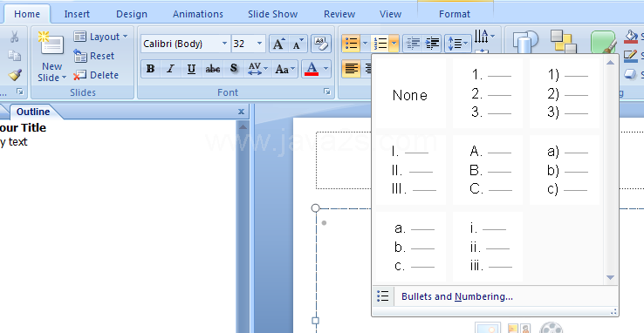Open the Bullets dropdown arrow
The image size is (644, 333).
[365, 44]
